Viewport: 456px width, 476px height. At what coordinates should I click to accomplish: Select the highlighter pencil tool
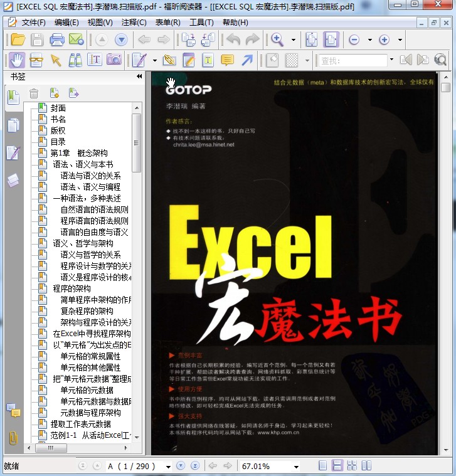[189, 60]
